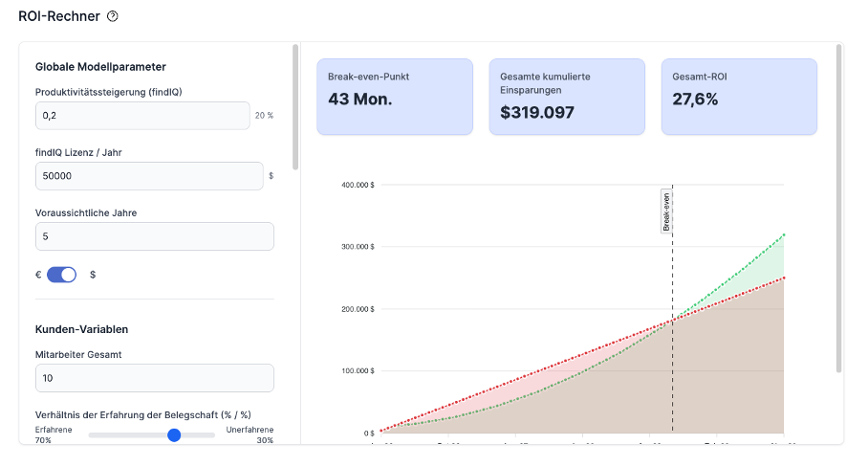Click the help icon beside ROI-Rechner
The width and height of the screenshot is (868, 467).
tap(113, 16)
